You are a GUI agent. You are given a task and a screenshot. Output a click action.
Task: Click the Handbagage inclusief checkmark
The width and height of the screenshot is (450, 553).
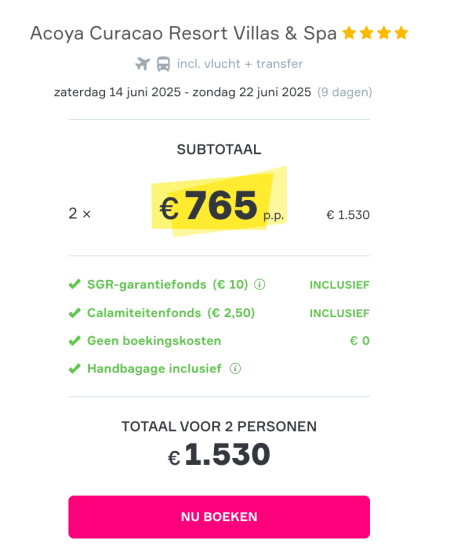[74, 369]
